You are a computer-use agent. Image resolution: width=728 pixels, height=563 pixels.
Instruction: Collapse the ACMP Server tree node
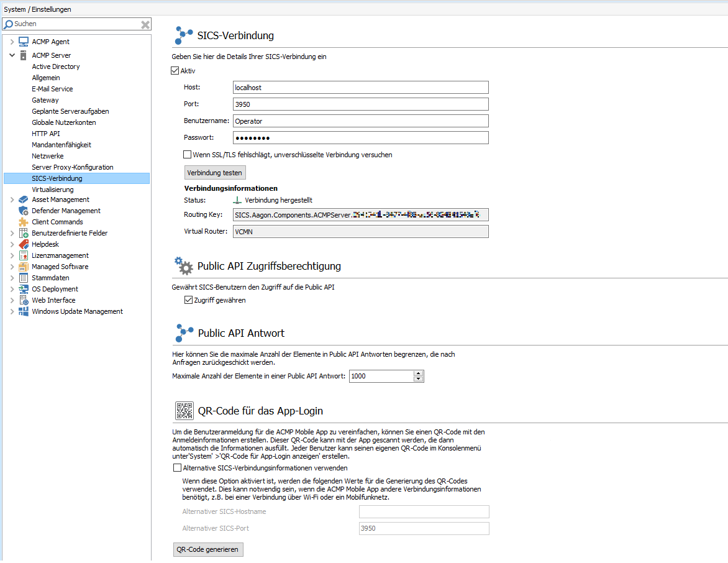[12, 55]
